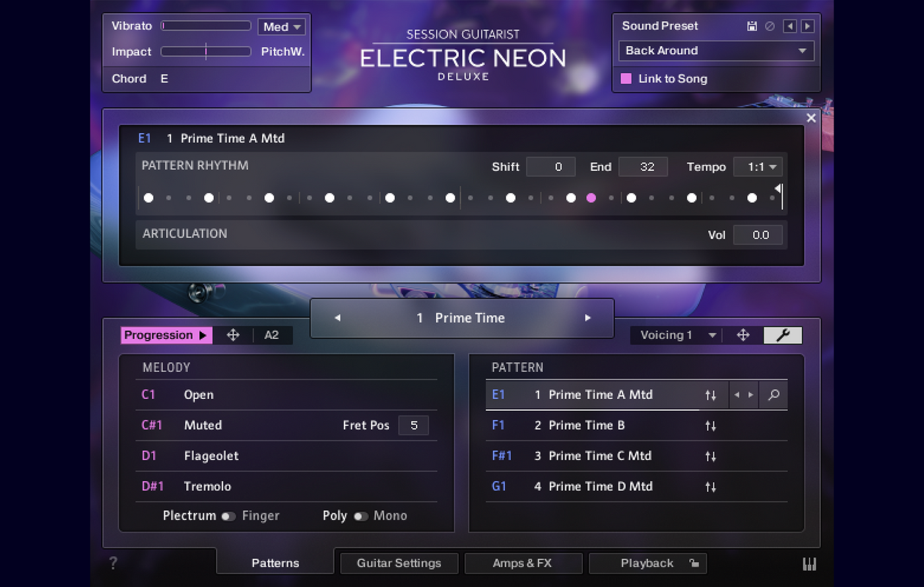This screenshot has width=924, height=587.
Task: Click the End value field showing 32
Action: click(643, 167)
